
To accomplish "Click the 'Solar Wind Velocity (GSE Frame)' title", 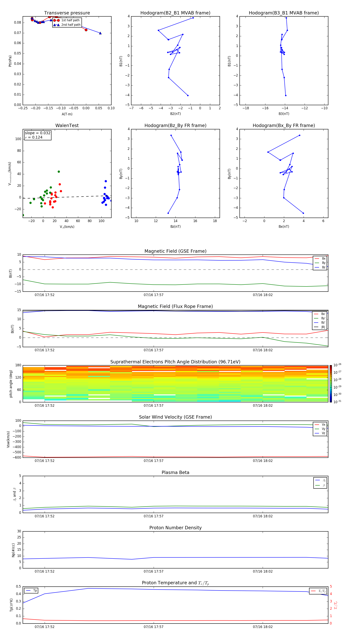I will (x=175, y=417).
